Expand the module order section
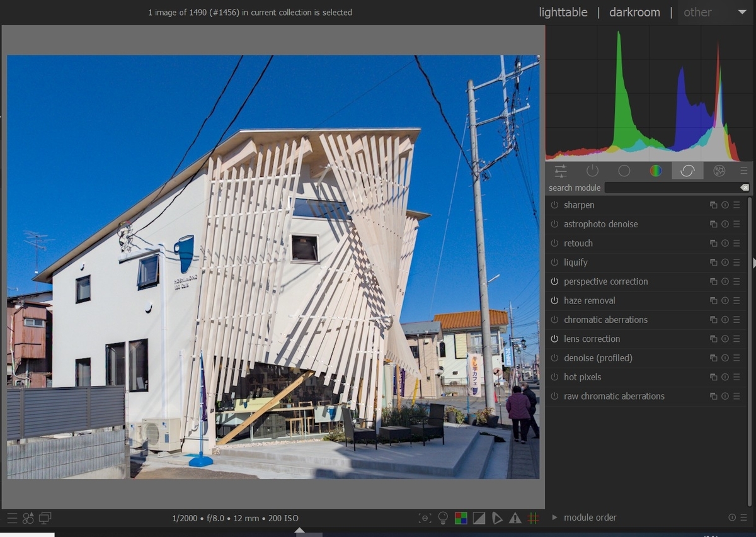This screenshot has height=537, width=756. pyautogui.click(x=554, y=517)
